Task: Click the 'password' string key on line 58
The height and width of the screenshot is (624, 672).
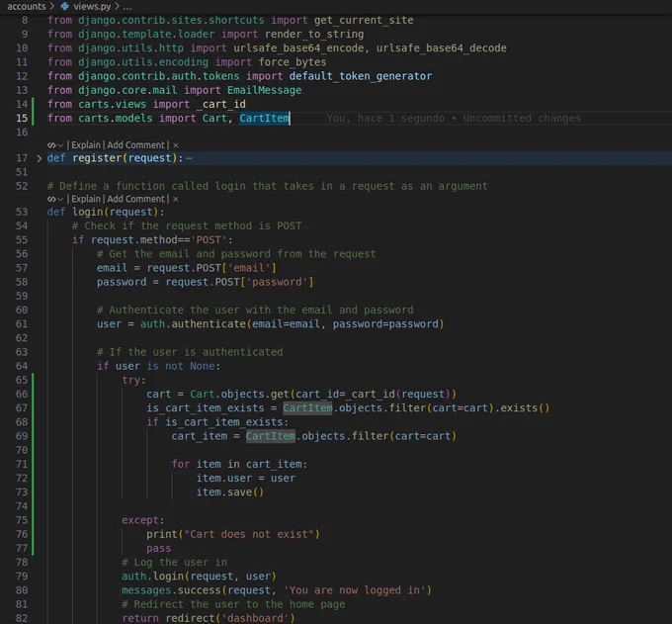Action: tap(277, 282)
